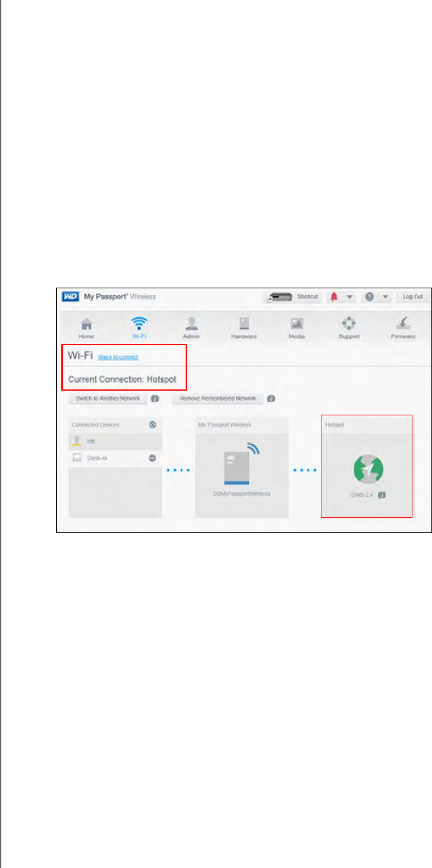Open the Firmware tab
This screenshot has width=432, height=868.
[402, 327]
